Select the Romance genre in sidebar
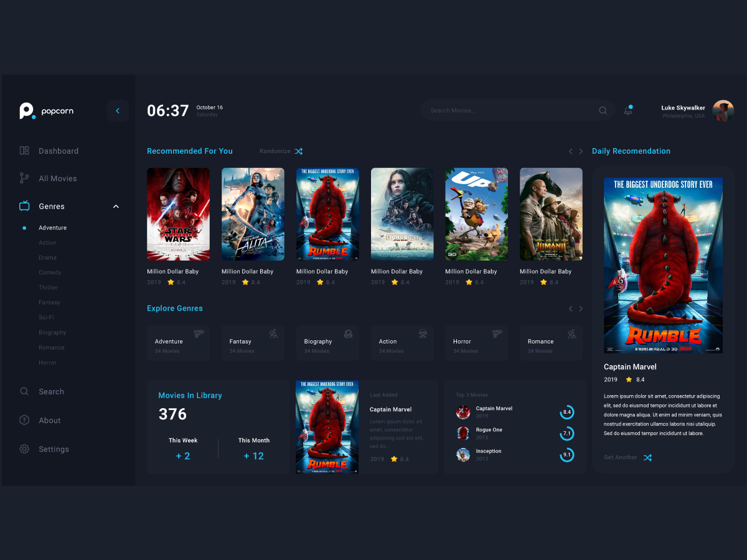The height and width of the screenshot is (560, 747). click(52, 347)
